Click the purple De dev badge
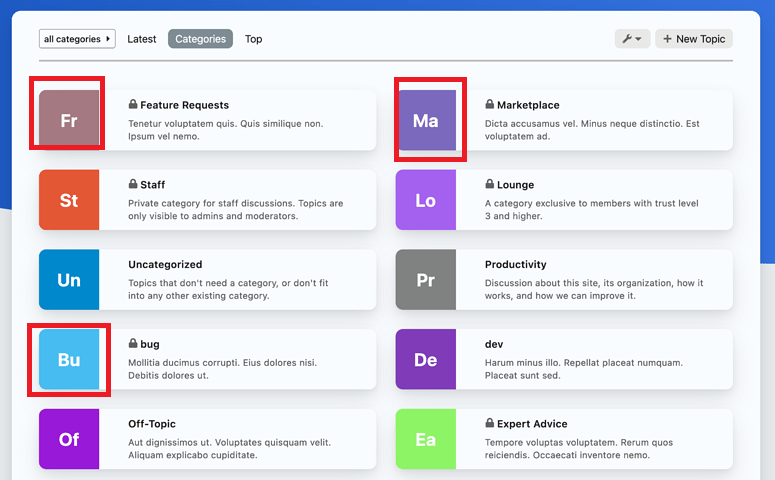The width and height of the screenshot is (775, 480). [426, 359]
